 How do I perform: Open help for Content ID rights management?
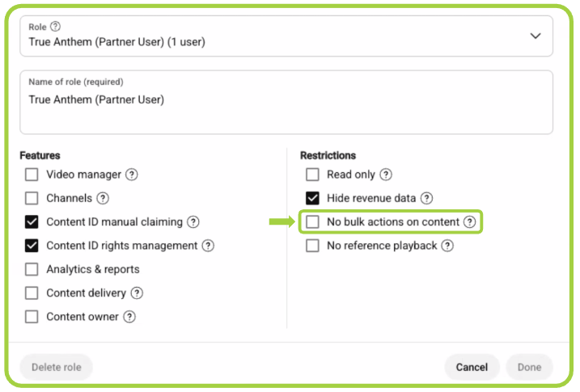pos(208,246)
